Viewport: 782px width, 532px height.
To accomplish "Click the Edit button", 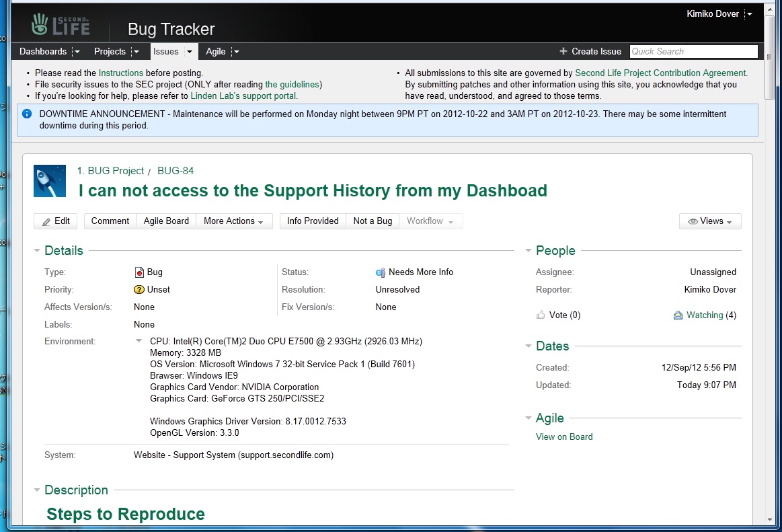I will coord(55,221).
